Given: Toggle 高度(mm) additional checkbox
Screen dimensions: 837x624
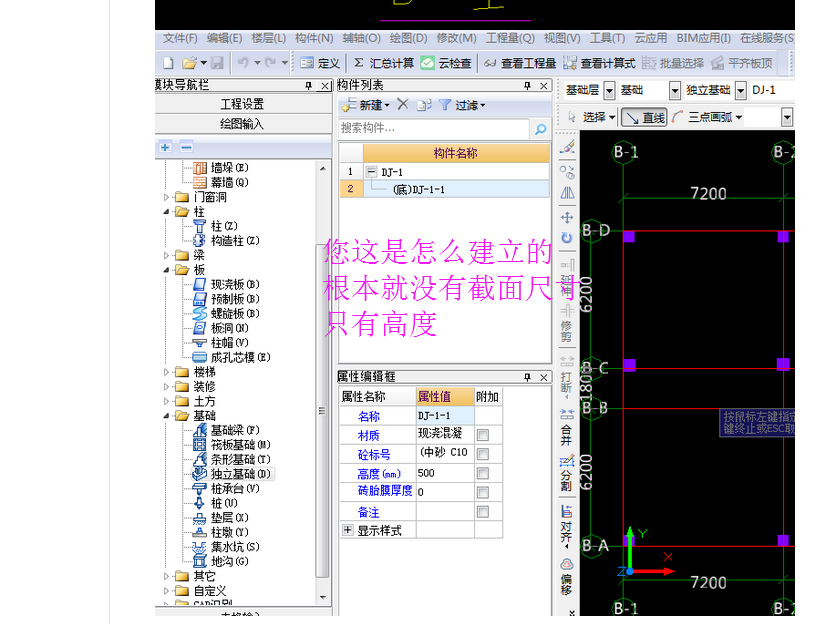Looking at the screenshot, I should point(483,473).
